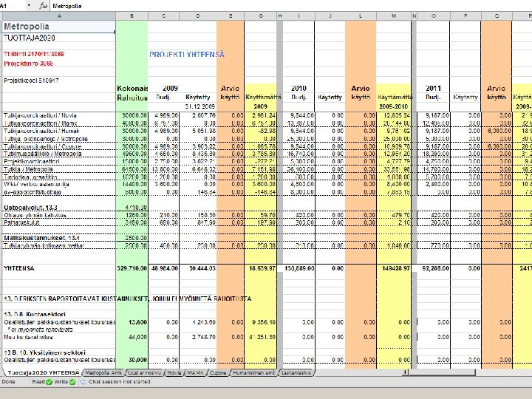The width and height of the screenshot is (532, 399).
Task: Click the Tutkijakoordinaattori / Novia row label
Action: point(59,115)
